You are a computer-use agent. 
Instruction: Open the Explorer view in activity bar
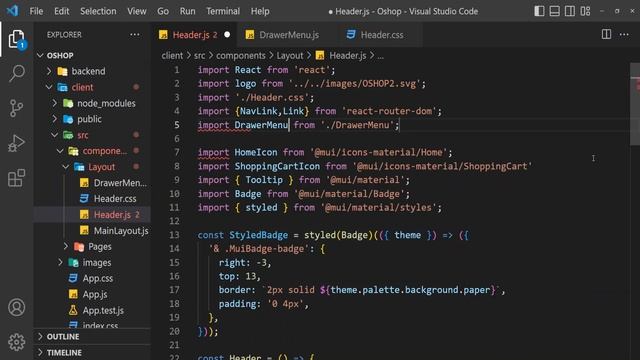tap(16, 40)
